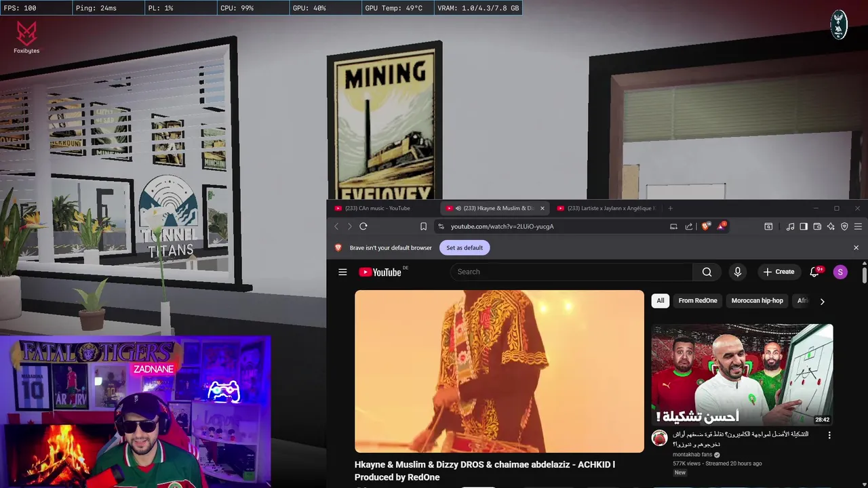Switch to the 'Lartiste x Jaylann' tab
The image size is (868, 488).
click(605, 208)
